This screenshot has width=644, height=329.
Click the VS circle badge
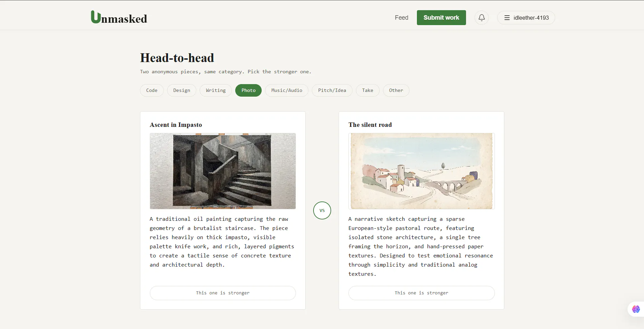[x=322, y=210]
